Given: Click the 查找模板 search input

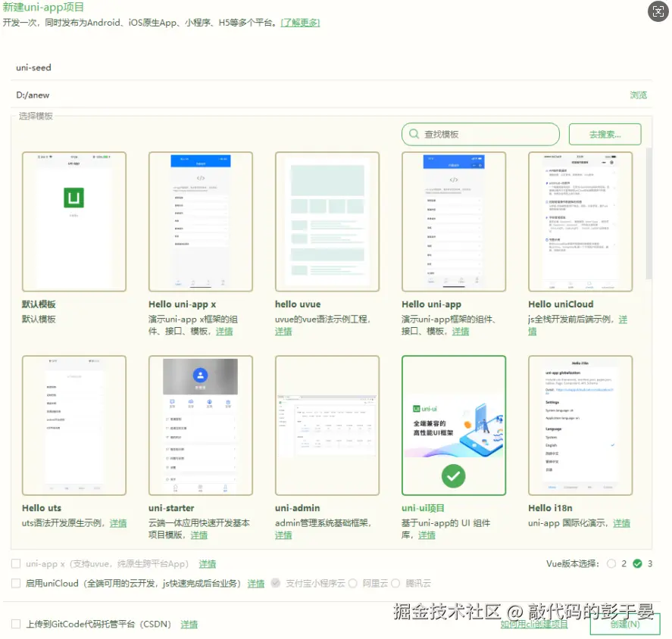Looking at the screenshot, I should pyautogui.click(x=480, y=135).
